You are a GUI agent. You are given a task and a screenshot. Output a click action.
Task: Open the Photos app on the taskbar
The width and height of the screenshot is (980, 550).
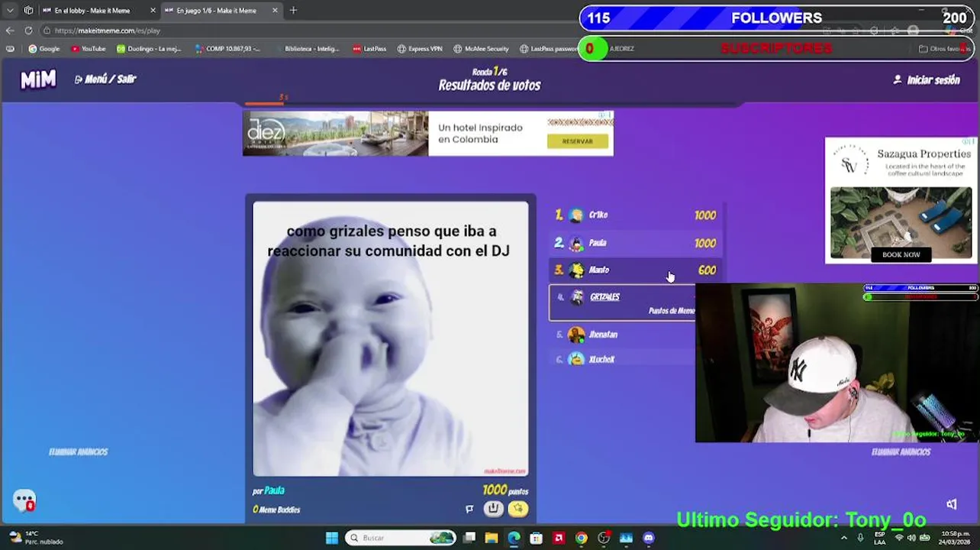click(x=626, y=538)
